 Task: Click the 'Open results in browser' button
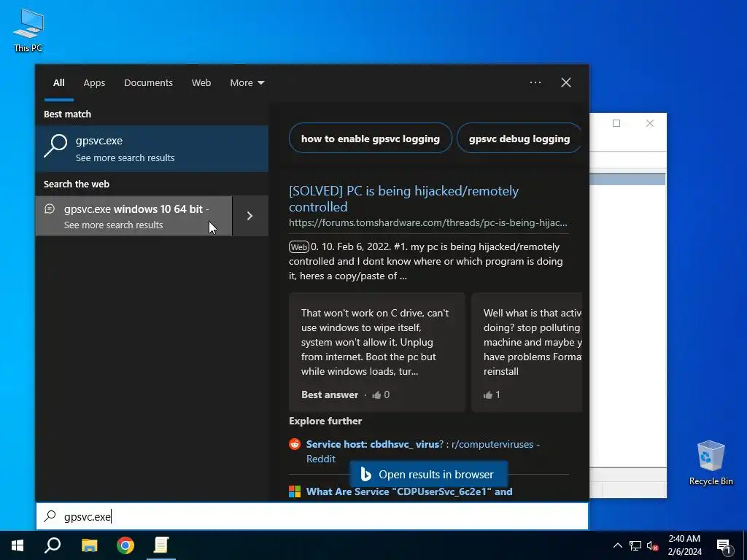(428, 474)
